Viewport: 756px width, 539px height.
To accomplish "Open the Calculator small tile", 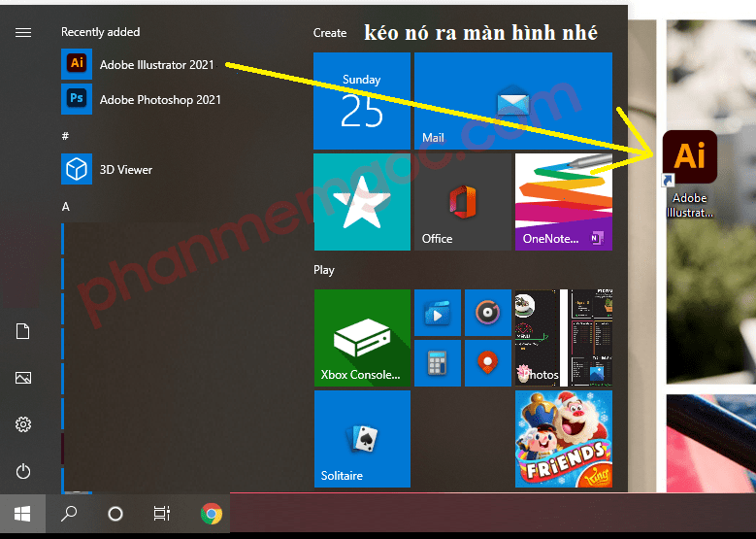I will click(x=438, y=363).
